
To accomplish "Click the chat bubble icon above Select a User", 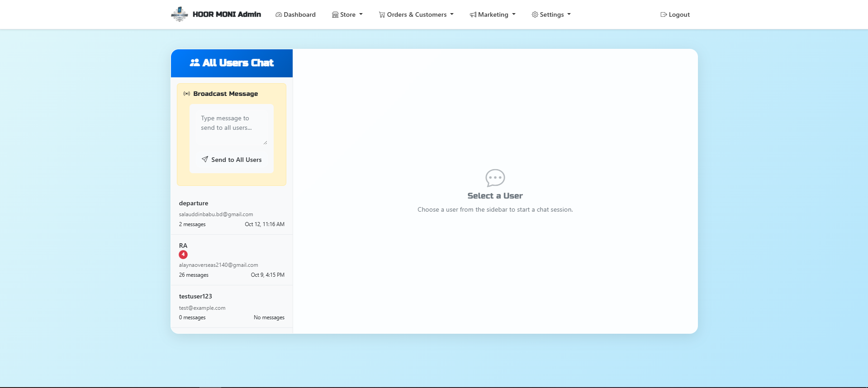I will click(x=495, y=178).
